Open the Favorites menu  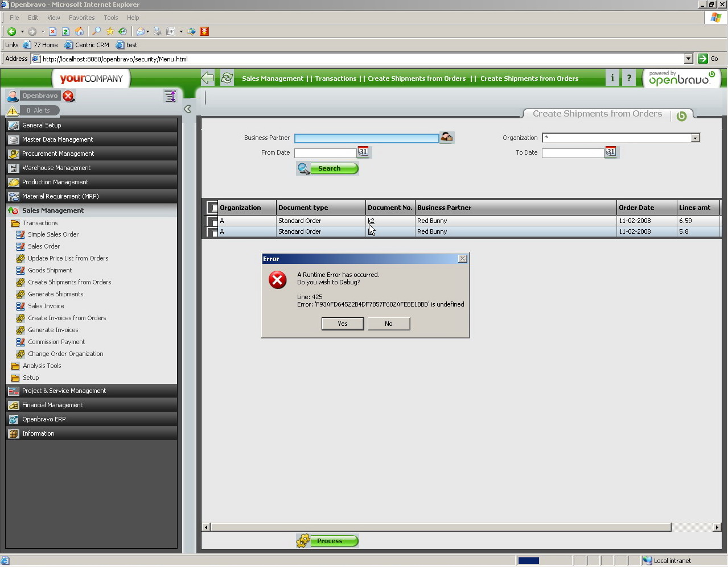click(x=81, y=18)
